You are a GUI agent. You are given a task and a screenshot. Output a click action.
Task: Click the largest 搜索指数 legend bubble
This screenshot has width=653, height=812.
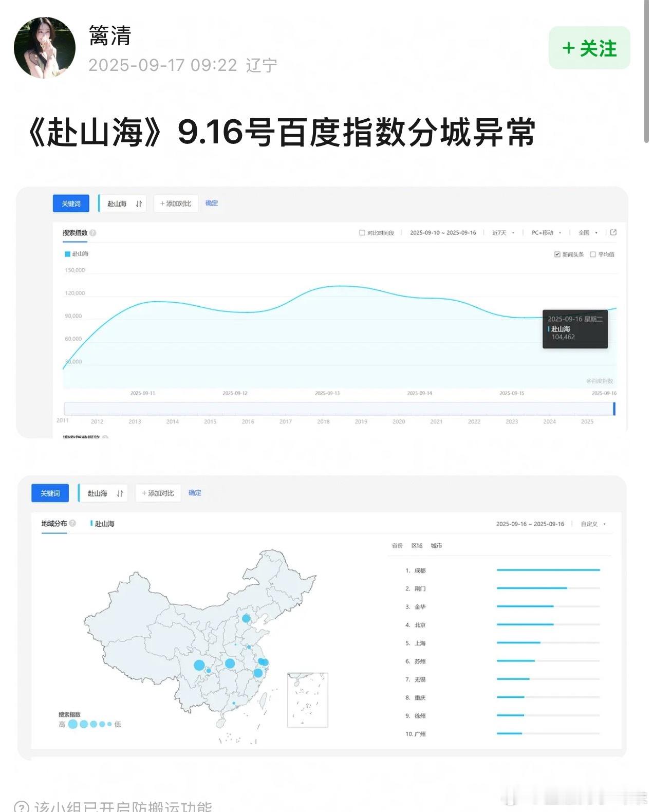click(x=72, y=724)
